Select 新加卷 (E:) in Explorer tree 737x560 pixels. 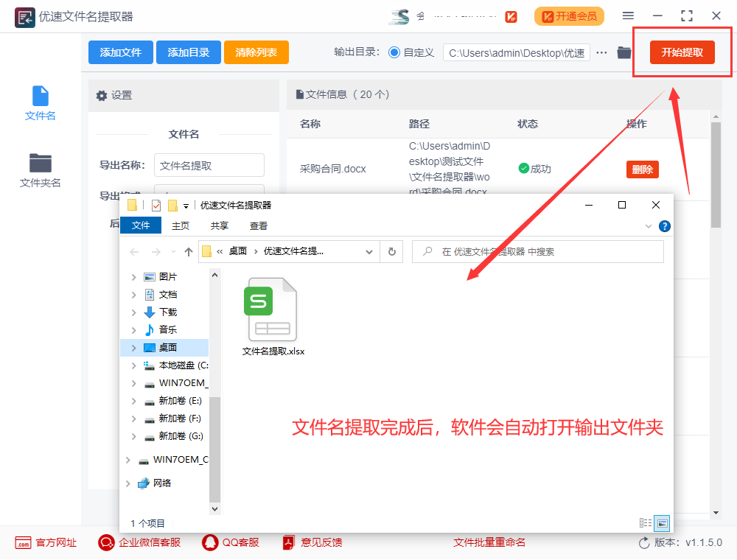click(180, 401)
